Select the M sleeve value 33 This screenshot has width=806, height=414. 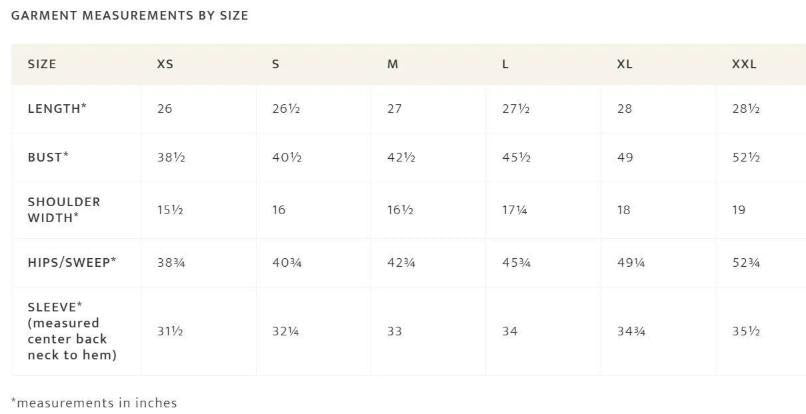click(395, 331)
